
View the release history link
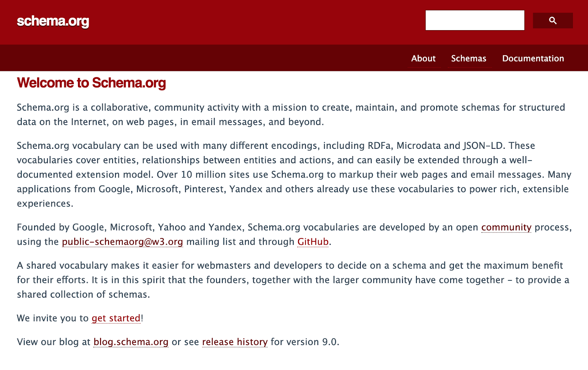pos(235,342)
